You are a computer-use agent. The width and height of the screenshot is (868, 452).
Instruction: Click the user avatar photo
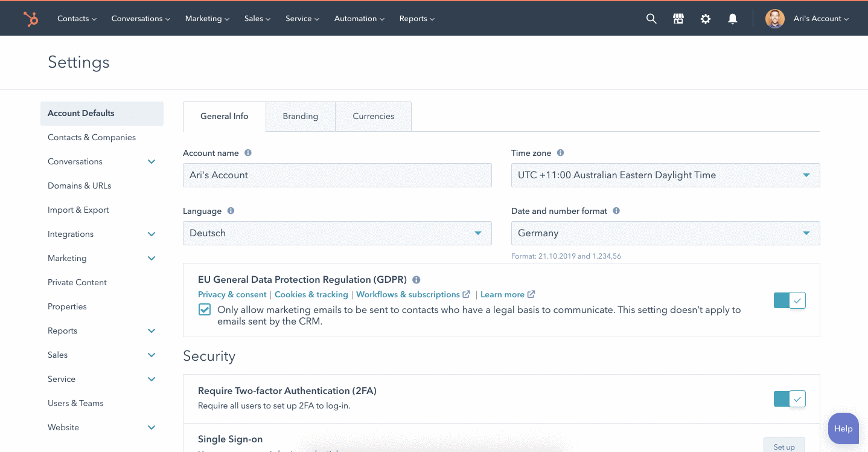(774, 19)
